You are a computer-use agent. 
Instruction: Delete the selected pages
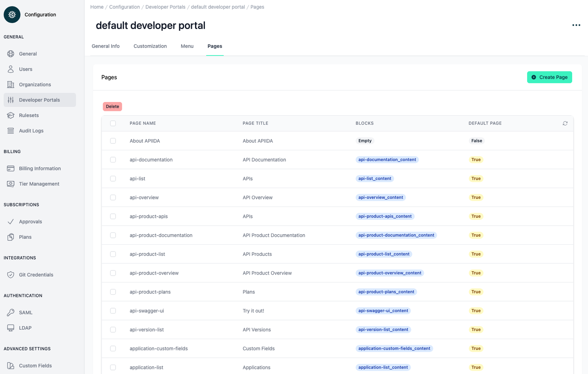click(x=112, y=106)
